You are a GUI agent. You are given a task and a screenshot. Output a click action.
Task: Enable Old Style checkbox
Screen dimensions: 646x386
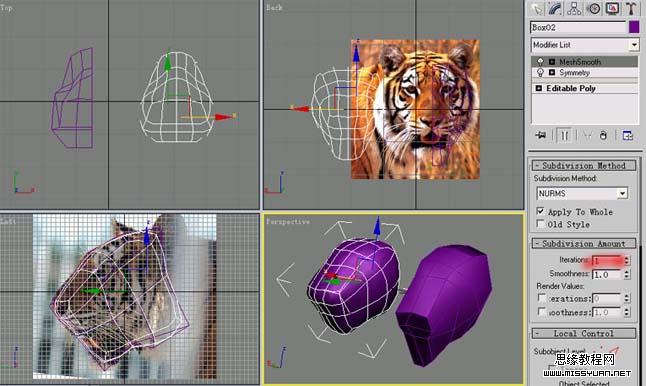click(541, 224)
